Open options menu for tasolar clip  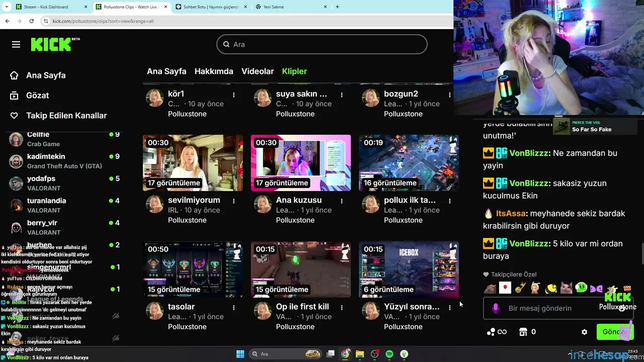pos(233,307)
